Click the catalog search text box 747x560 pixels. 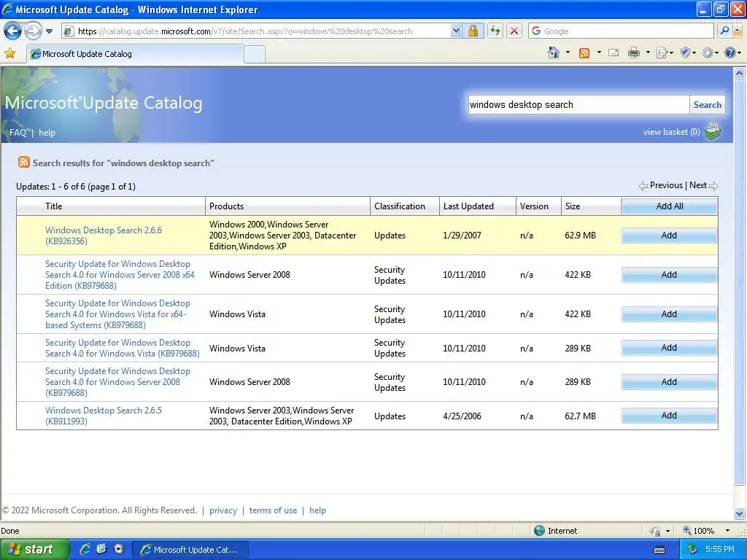coord(578,105)
